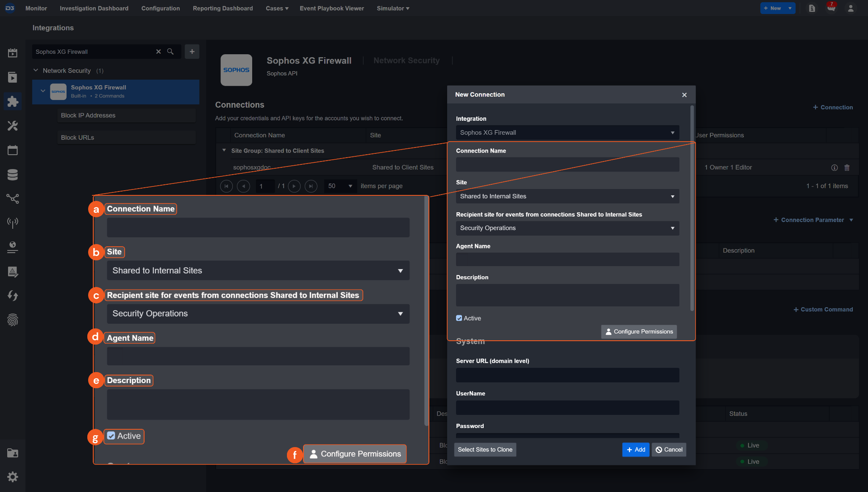
Task: Delete the sophosxgdoc connection with the trash icon
Action: (x=847, y=167)
